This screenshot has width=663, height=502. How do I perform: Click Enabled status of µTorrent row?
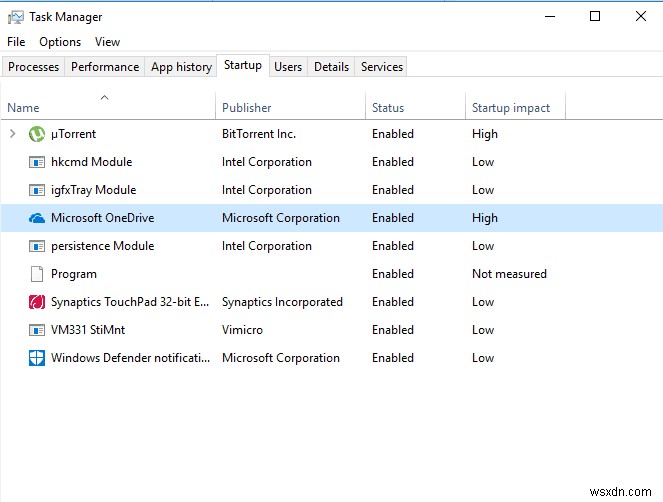coord(393,134)
